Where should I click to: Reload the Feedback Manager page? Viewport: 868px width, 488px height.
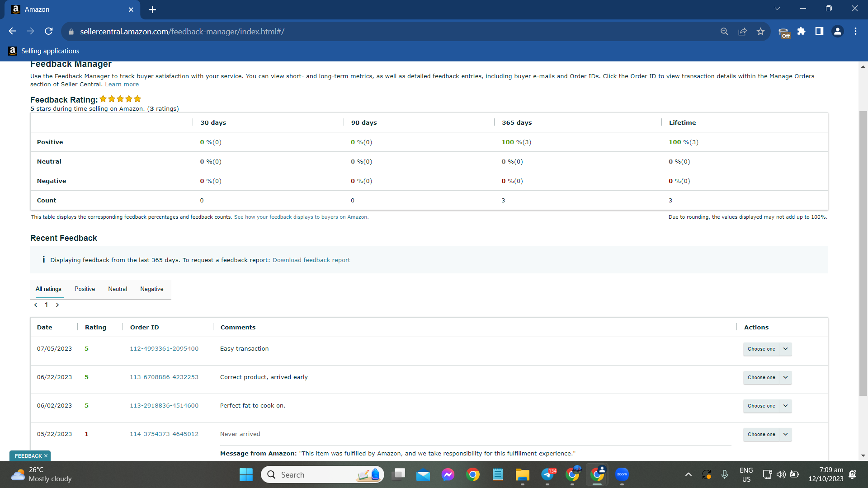pyautogui.click(x=49, y=31)
